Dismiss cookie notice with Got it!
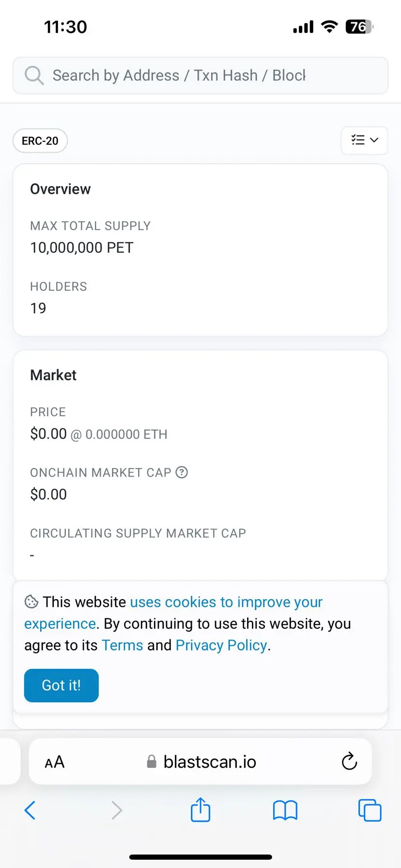Image resolution: width=401 pixels, height=868 pixels. click(x=62, y=685)
